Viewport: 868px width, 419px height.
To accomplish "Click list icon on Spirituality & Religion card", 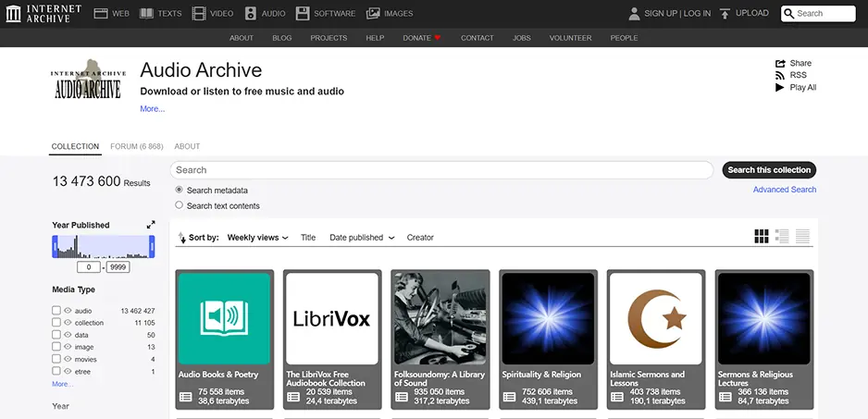I will [x=509, y=396].
